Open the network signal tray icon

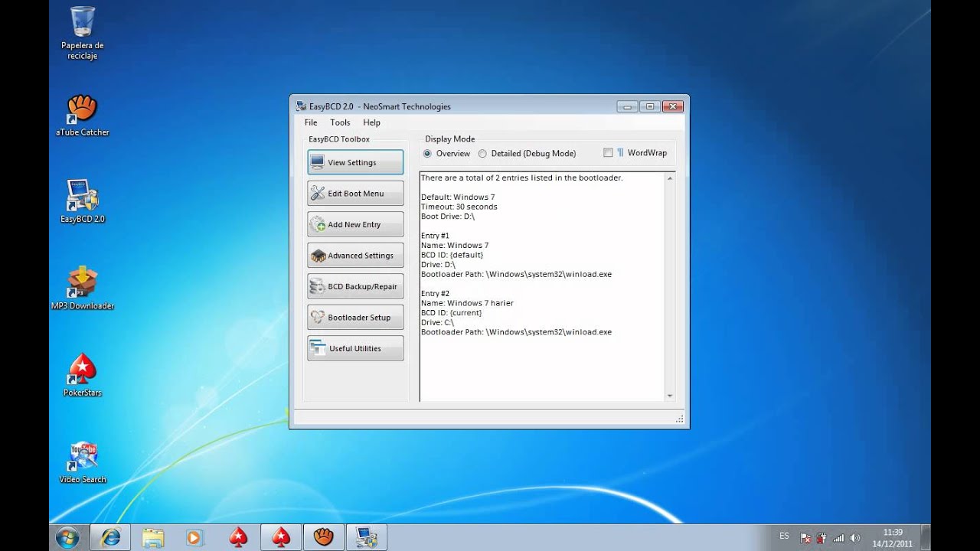(x=838, y=538)
